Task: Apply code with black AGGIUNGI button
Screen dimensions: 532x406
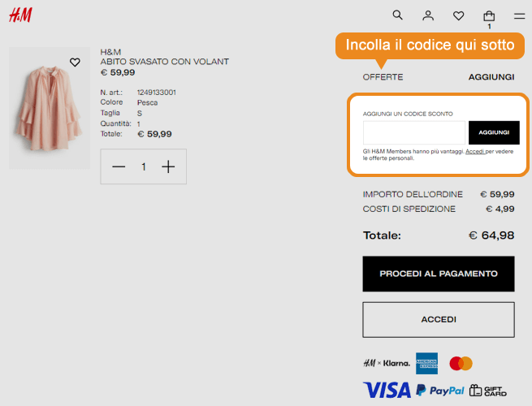Action: 494,132
